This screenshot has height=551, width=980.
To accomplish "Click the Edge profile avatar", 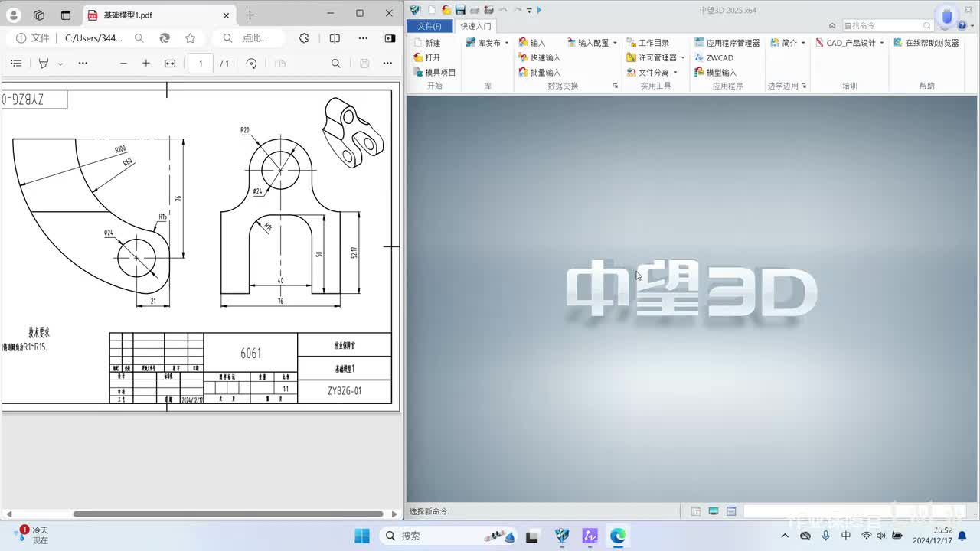I will [13, 15].
